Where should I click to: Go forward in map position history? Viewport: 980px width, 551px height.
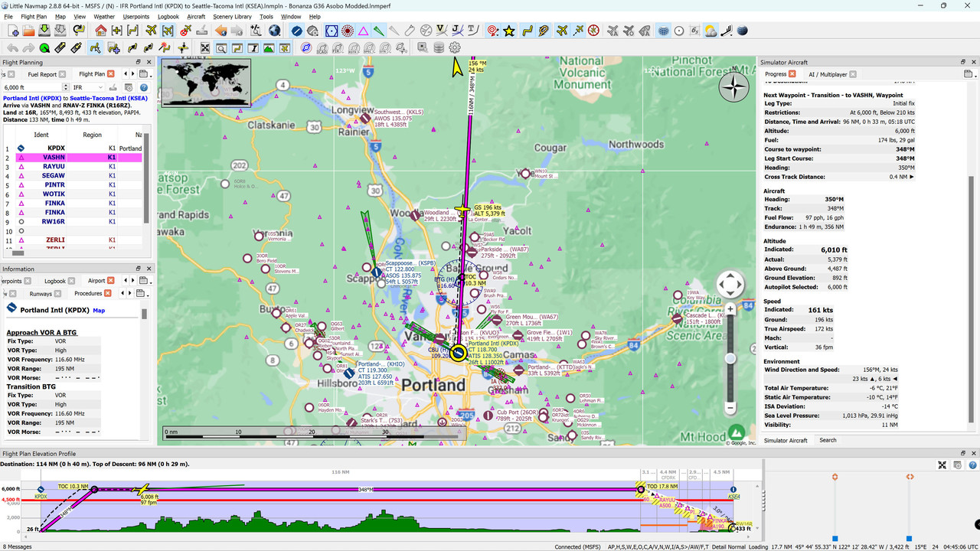coord(237,31)
